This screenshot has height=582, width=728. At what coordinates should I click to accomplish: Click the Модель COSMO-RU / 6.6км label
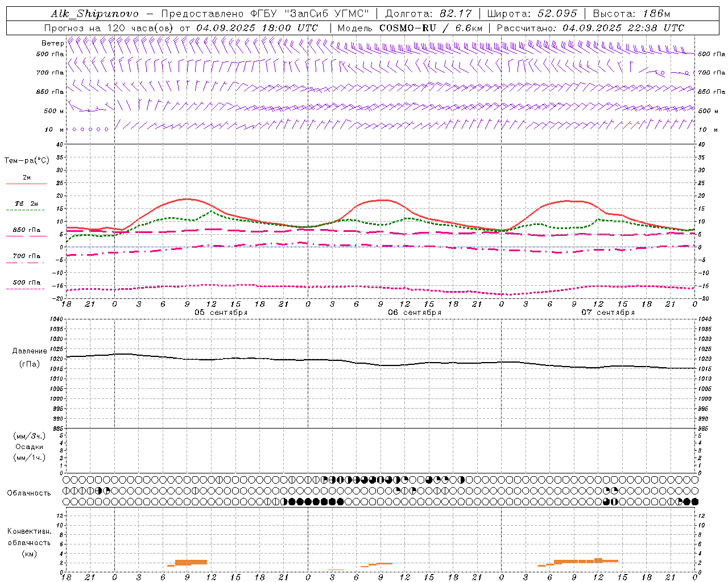pyautogui.click(x=410, y=28)
